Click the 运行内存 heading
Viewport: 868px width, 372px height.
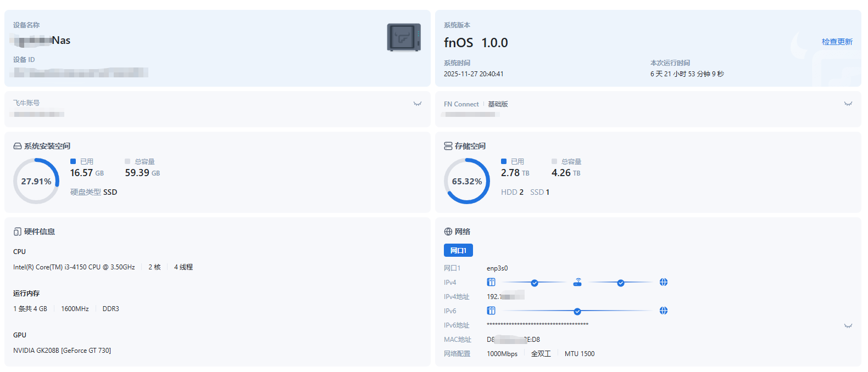26,294
